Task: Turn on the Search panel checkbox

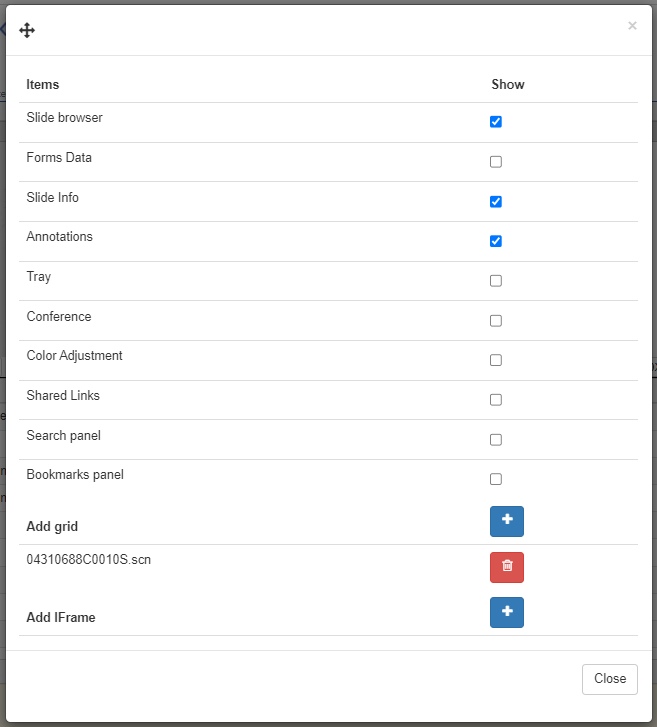Action: coord(496,440)
